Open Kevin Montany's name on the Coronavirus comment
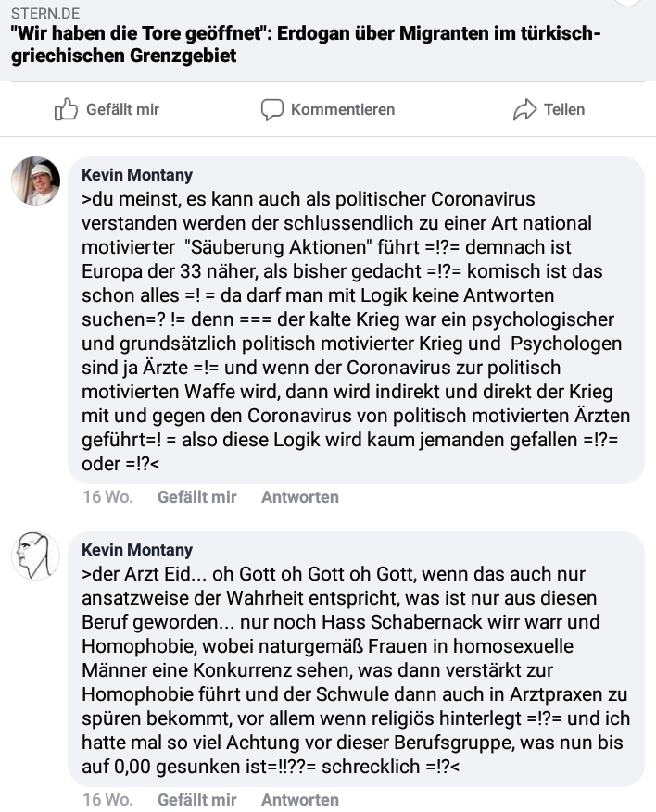Screen dimensions: 656x812 pos(137,175)
